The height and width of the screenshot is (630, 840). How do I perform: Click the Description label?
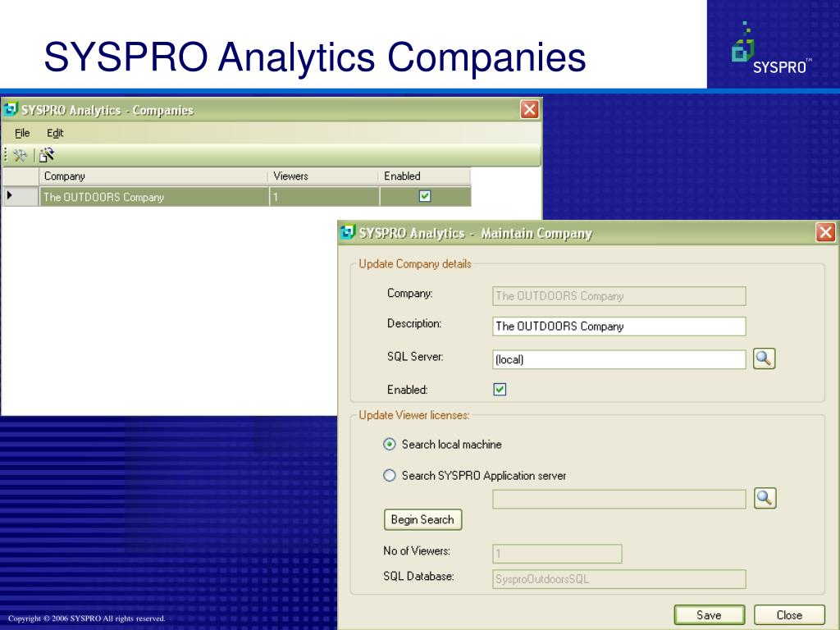(x=414, y=323)
